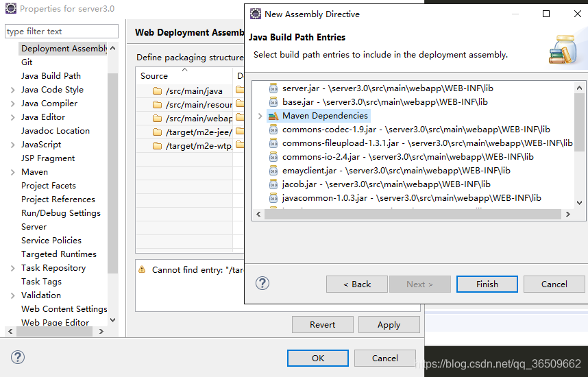Select Run/Debug Settings in properties tree
This screenshot has width=588, height=377.
click(61, 213)
